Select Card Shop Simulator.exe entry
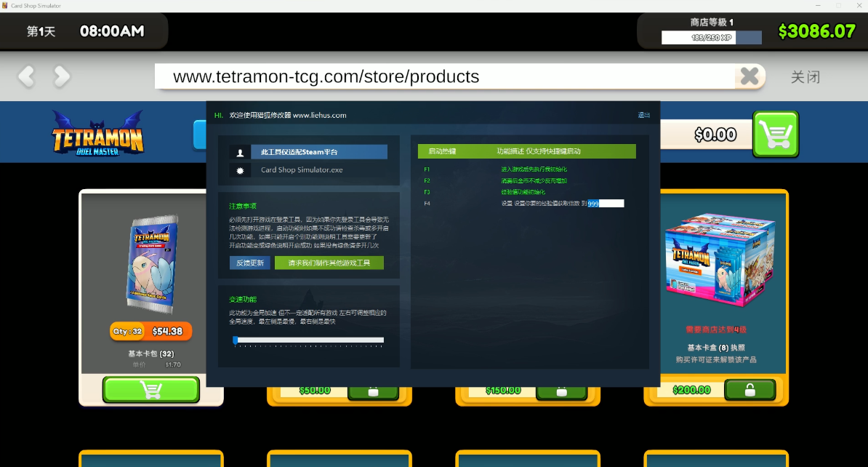 click(302, 170)
